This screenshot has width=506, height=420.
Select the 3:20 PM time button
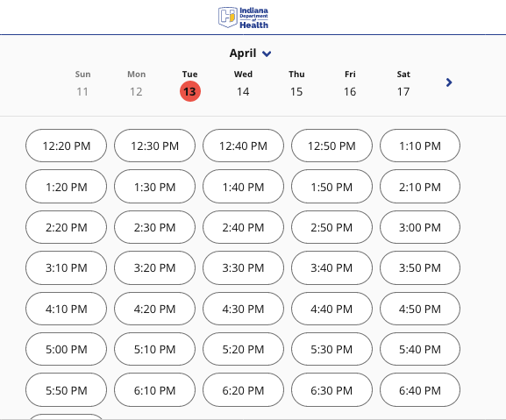pyautogui.click(x=154, y=268)
